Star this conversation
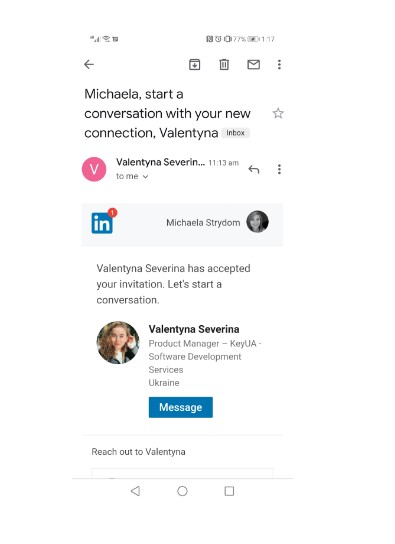This screenshot has height=544, width=395. (x=278, y=113)
